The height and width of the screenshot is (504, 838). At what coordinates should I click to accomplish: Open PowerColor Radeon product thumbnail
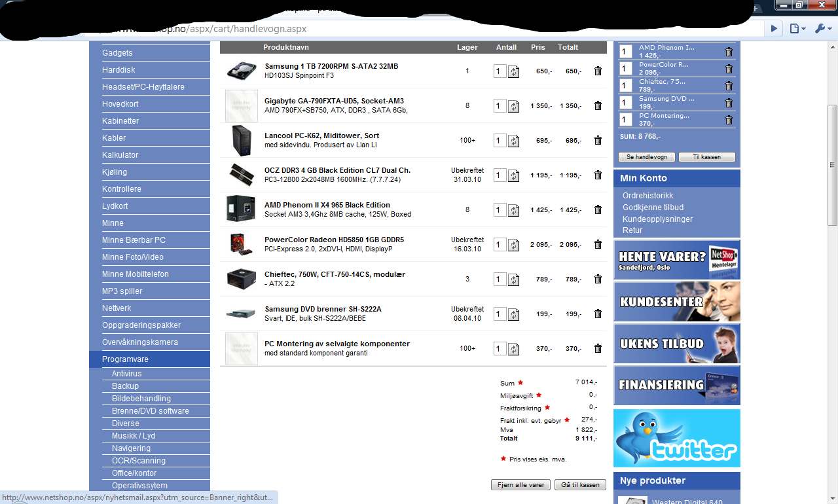point(242,244)
